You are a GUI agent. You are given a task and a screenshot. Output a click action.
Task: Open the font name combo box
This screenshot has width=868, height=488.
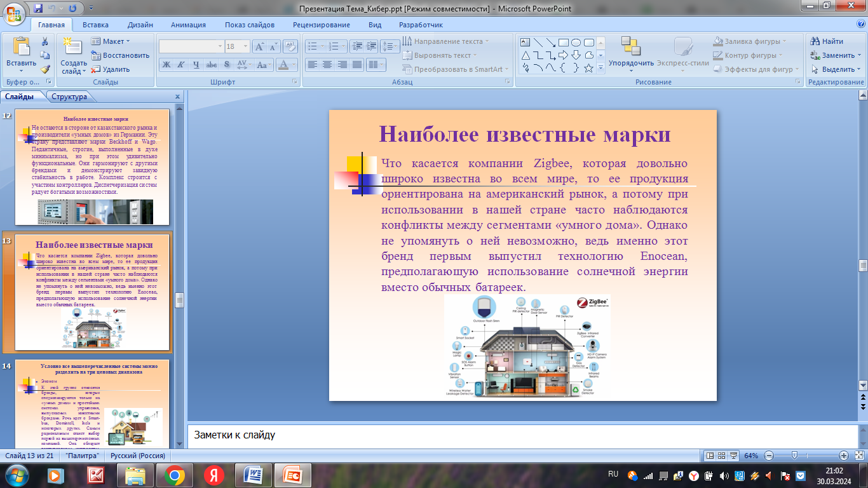pyautogui.click(x=191, y=46)
